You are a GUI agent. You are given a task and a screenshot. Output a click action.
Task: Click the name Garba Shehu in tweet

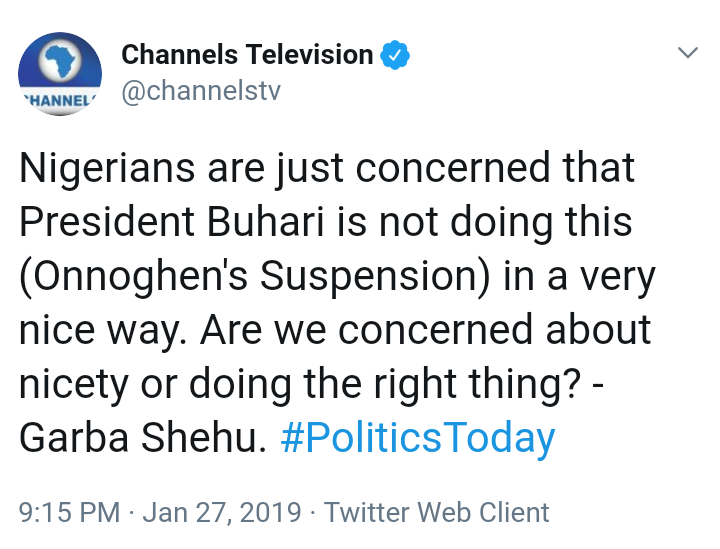140,437
